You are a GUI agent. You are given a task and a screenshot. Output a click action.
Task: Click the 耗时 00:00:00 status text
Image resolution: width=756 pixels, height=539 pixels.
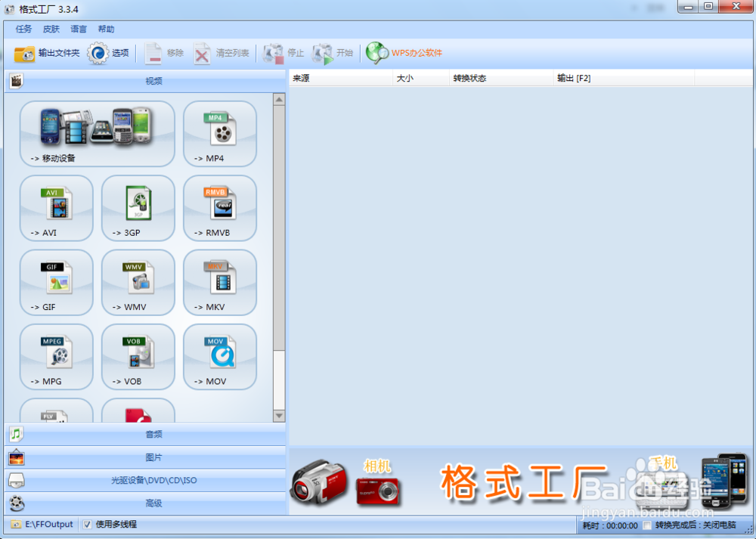point(610,525)
